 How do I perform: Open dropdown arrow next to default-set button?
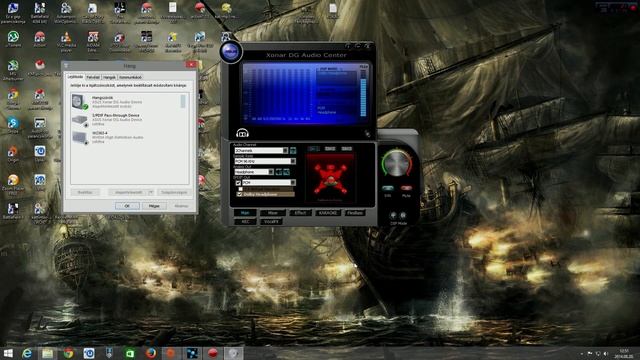pos(151,192)
